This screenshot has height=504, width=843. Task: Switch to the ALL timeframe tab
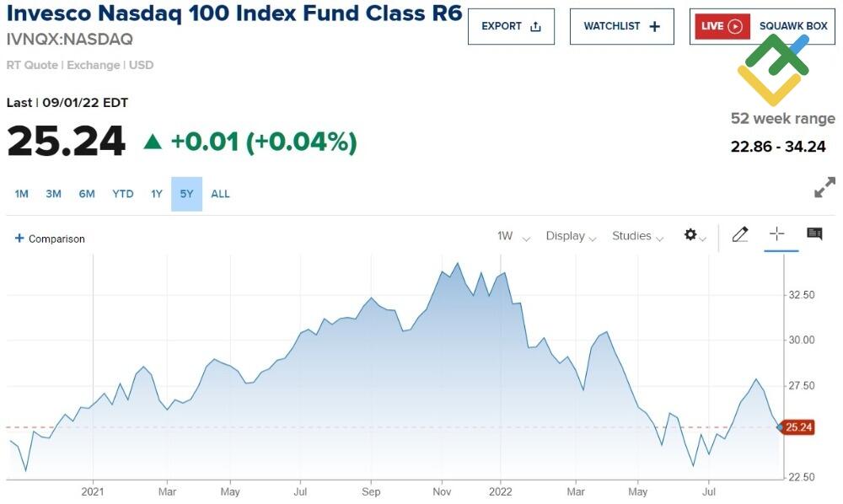coord(220,194)
